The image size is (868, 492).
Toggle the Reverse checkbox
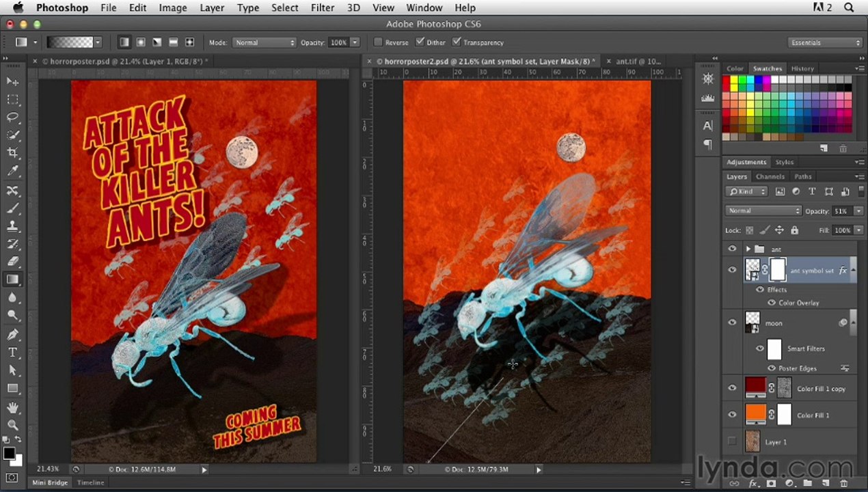378,42
